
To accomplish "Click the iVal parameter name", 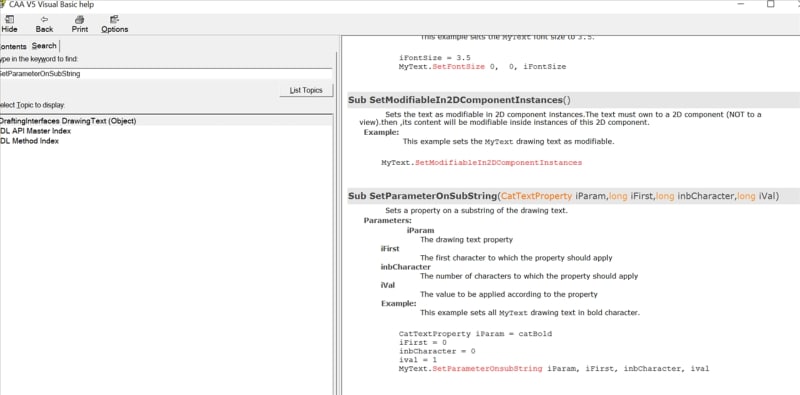I will click(388, 285).
